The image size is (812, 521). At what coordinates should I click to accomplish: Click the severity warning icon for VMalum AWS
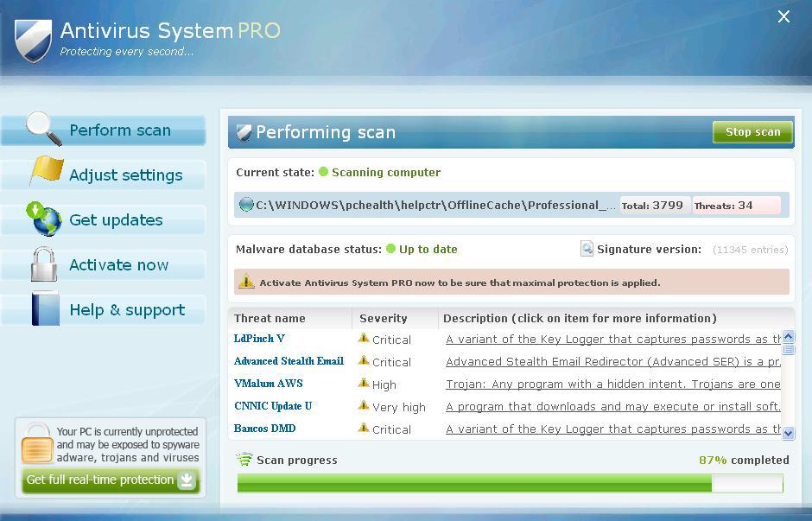pyautogui.click(x=364, y=384)
